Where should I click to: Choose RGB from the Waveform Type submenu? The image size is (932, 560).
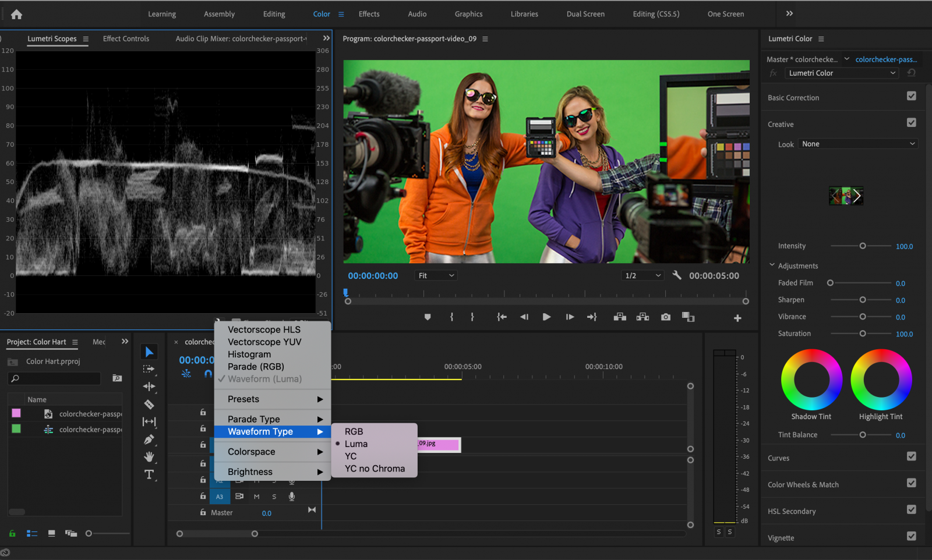pos(354,431)
